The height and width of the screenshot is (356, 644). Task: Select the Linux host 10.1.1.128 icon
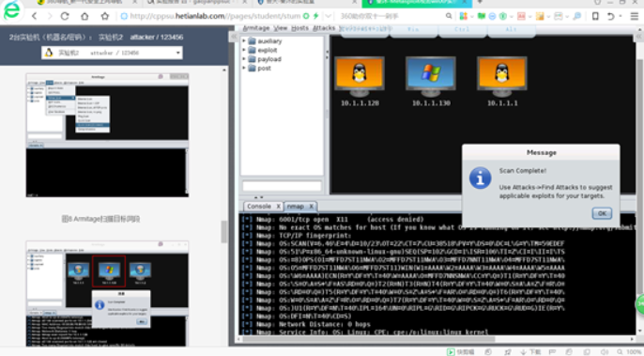(360, 76)
